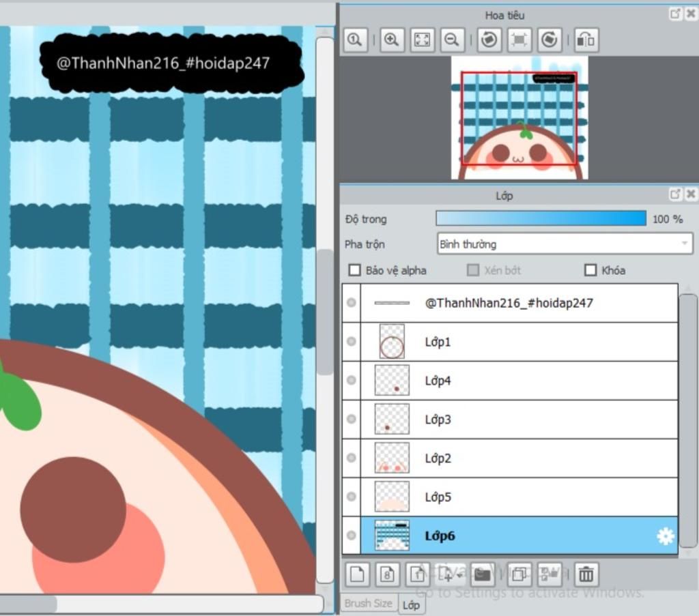Hide the Lớp6 layer
This screenshot has width=699, height=616.
point(352,536)
